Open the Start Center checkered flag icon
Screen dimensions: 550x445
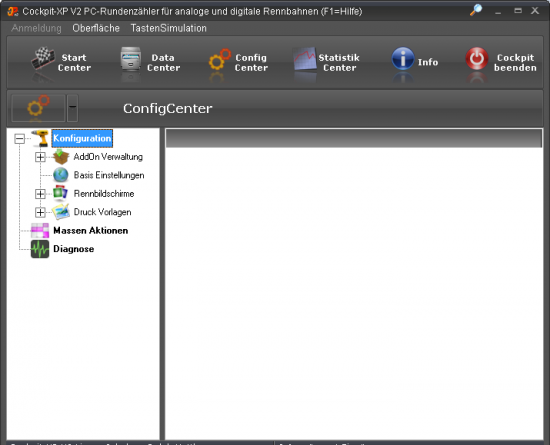tap(43, 59)
